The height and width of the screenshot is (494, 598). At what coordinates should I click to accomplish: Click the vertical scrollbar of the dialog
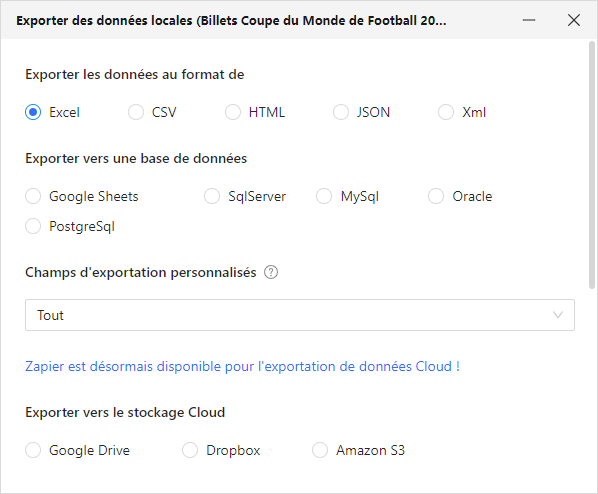[592, 165]
